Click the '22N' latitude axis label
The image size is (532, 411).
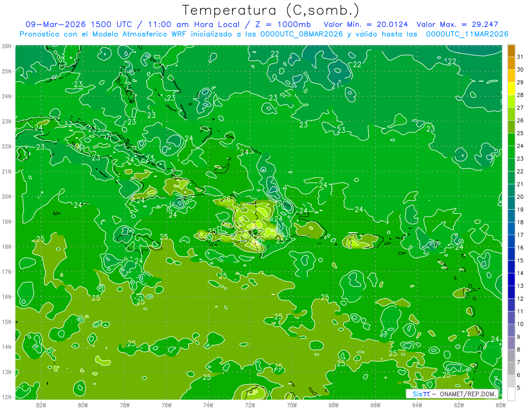[6, 146]
